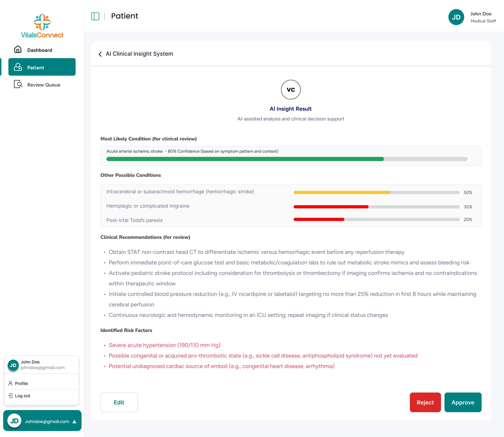Image resolution: width=504 pixels, height=437 pixels.
Task: Click the Log out arrow icon
Action: tap(10, 396)
